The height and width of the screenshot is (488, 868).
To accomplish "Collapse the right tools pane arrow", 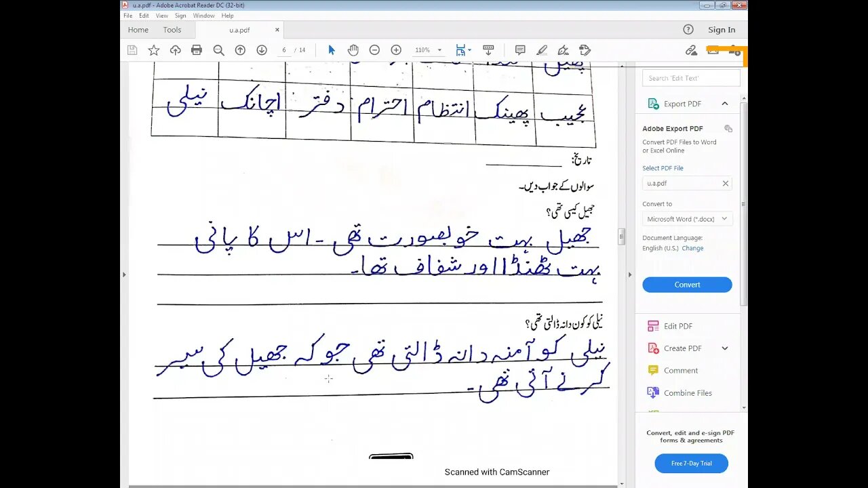I will [629, 274].
